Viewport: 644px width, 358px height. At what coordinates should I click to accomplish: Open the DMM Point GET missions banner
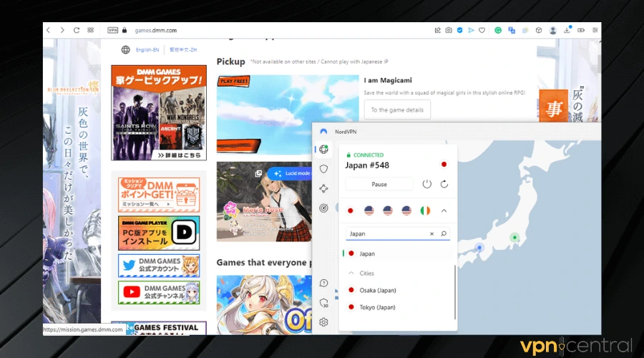coord(159,195)
